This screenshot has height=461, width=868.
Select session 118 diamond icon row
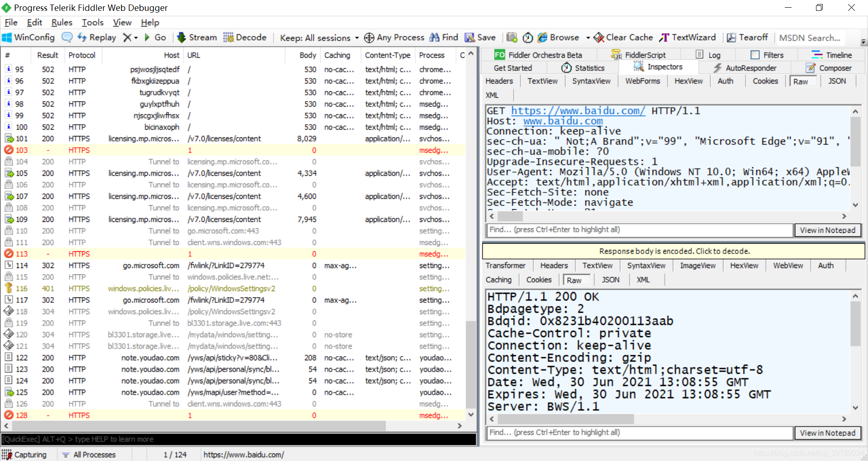click(9, 311)
